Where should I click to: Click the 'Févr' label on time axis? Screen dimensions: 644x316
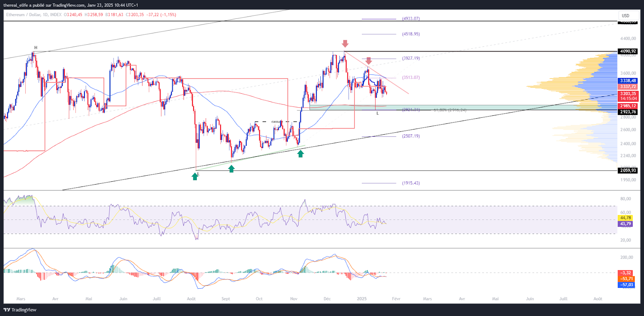[x=396, y=299]
